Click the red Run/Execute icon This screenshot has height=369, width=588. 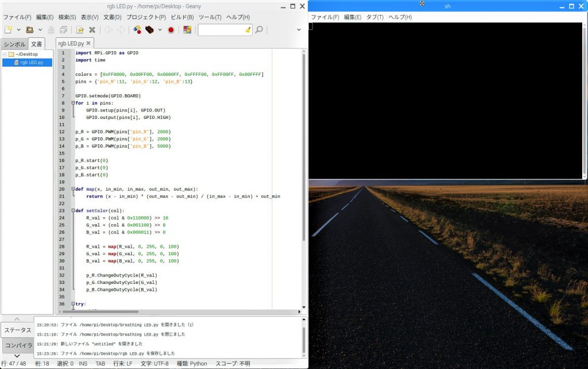coord(171,29)
